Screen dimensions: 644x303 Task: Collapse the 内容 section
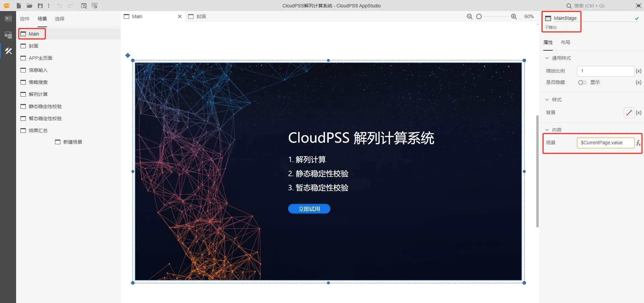547,130
